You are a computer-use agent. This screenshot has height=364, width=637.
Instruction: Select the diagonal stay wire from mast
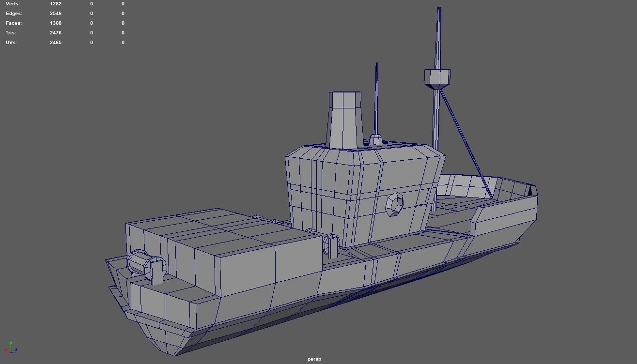pyautogui.click(x=466, y=144)
